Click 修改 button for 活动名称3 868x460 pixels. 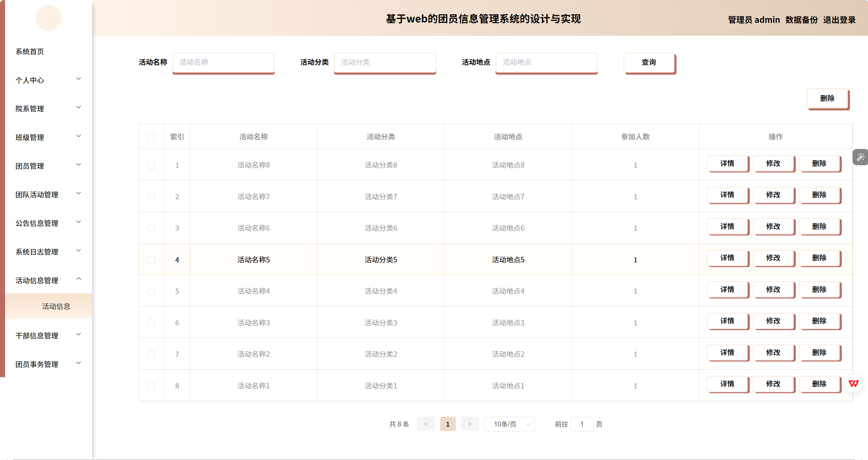773,321
